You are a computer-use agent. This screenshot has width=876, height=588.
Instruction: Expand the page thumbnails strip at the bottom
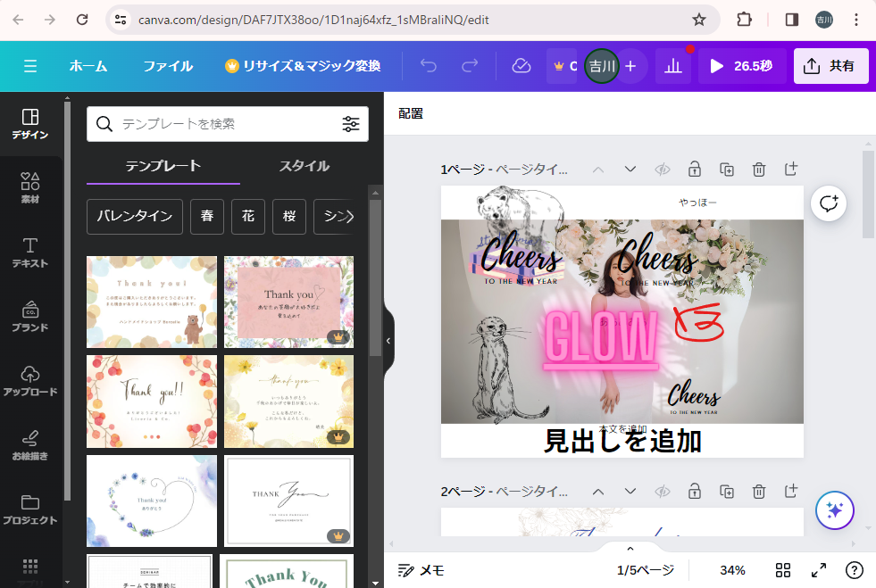(x=630, y=549)
